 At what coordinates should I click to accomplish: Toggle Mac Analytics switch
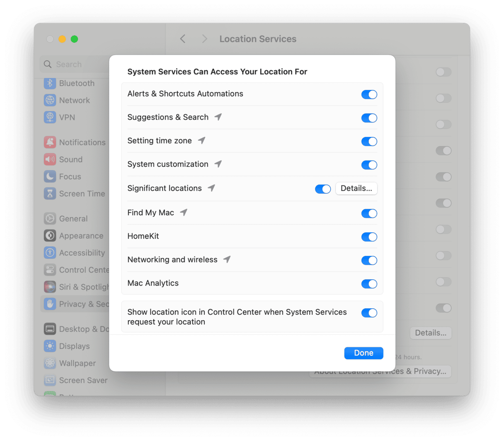(x=369, y=284)
